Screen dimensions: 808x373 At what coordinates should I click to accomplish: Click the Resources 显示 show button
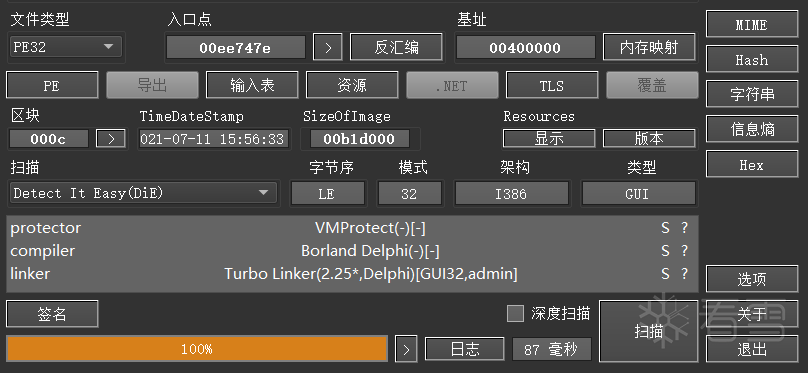pos(549,138)
